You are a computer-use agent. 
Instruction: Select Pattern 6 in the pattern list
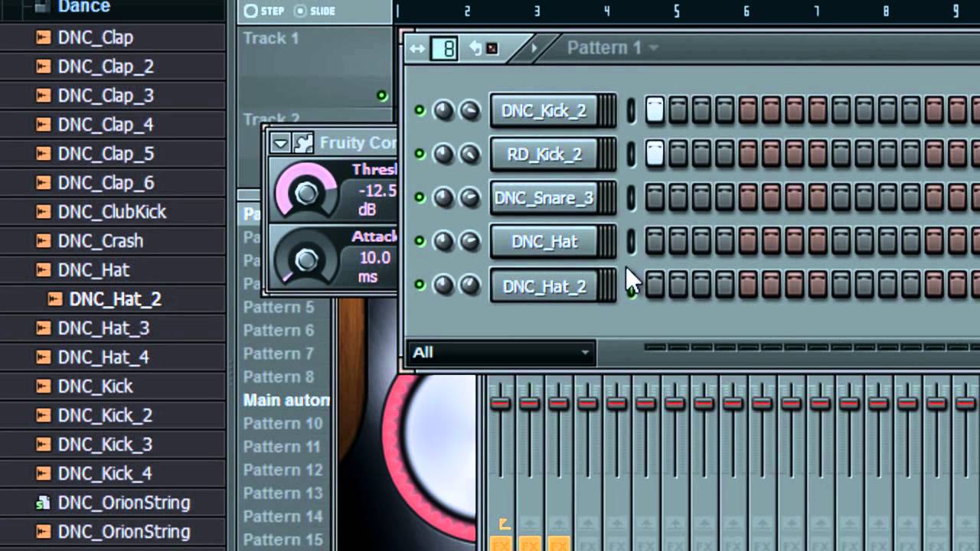pos(279,330)
